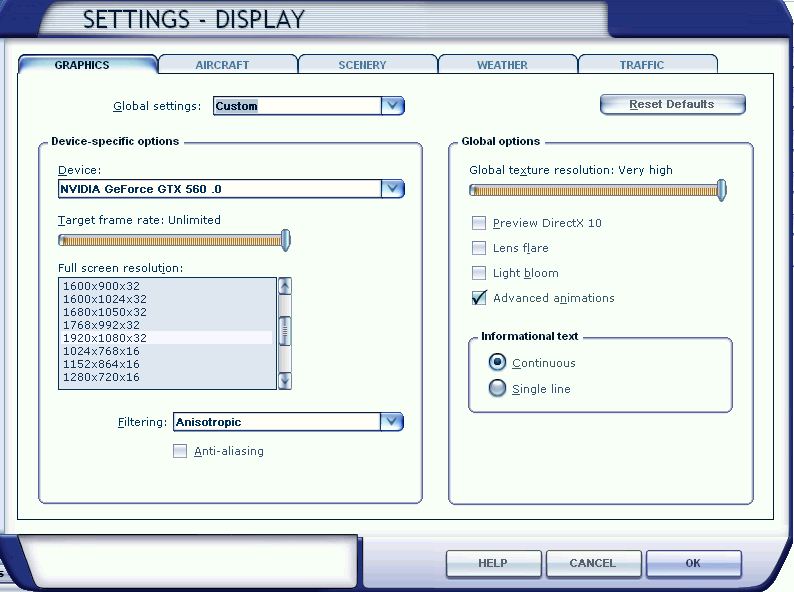This screenshot has width=794, height=592.
Task: Select 1280x720x16 resolution
Action: [x=167, y=377]
